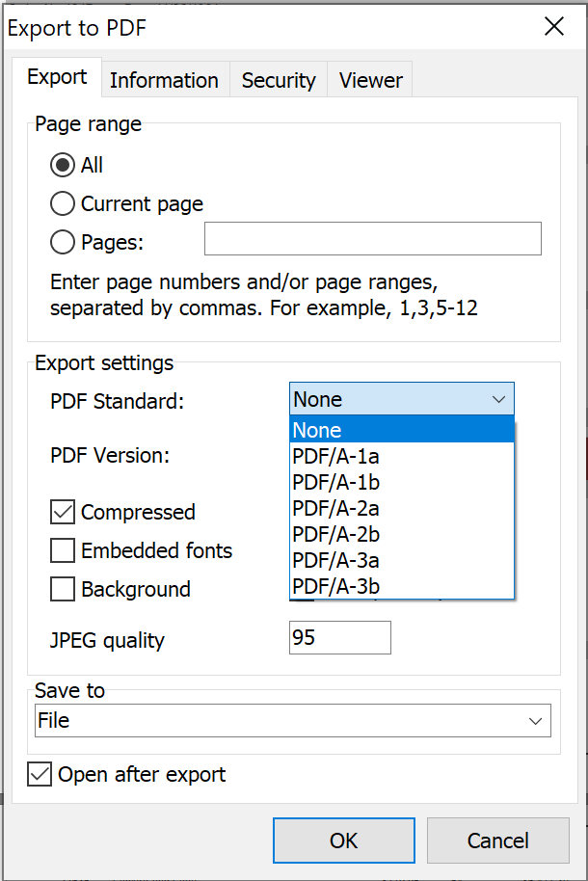Uncheck the Compressed checkbox
Viewport: 588px width, 881px height.
click(x=63, y=512)
